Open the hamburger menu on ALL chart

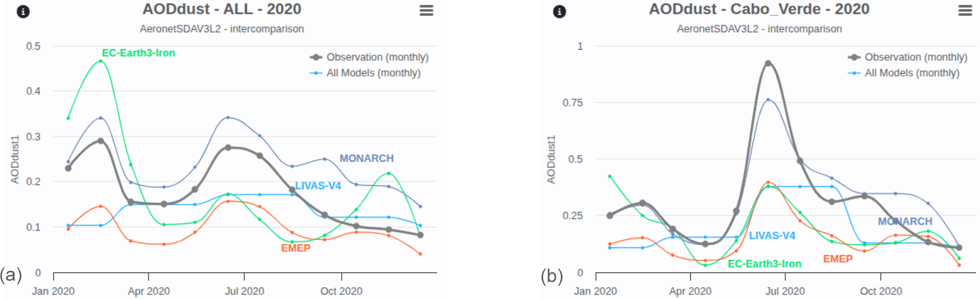tap(426, 10)
